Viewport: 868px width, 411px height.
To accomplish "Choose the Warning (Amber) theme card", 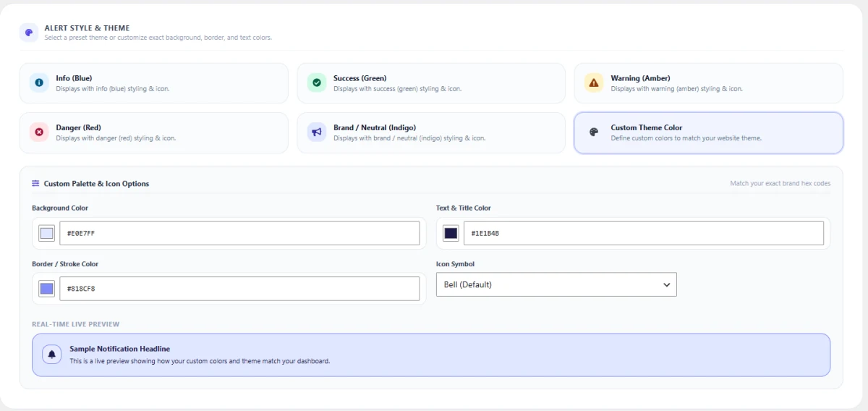I will pyautogui.click(x=709, y=82).
